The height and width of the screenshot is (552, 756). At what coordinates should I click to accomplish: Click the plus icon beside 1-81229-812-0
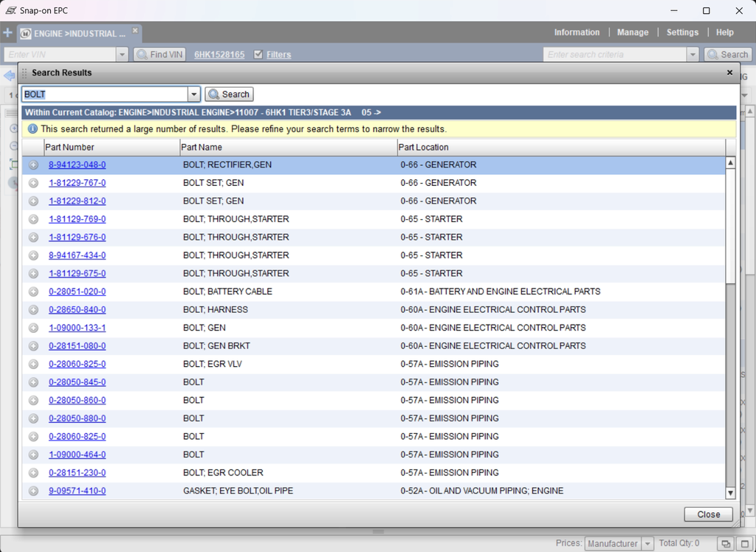(x=33, y=201)
